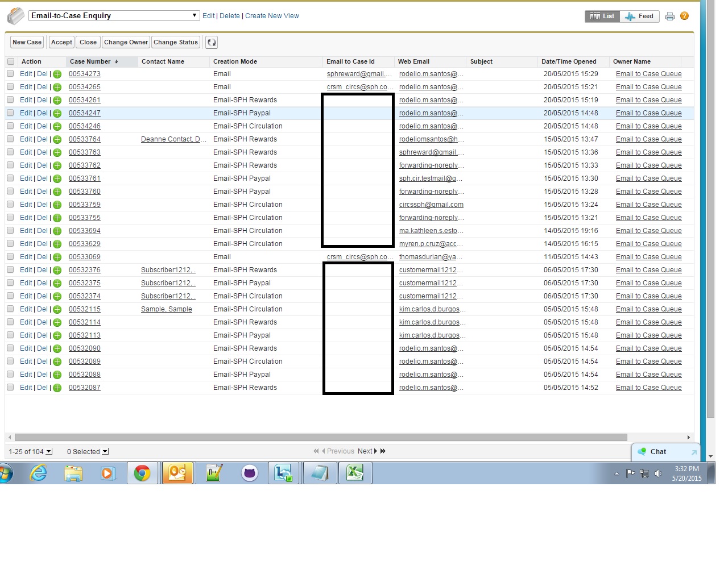
Task: Open Excel from the taskbar
Action: [355, 473]
